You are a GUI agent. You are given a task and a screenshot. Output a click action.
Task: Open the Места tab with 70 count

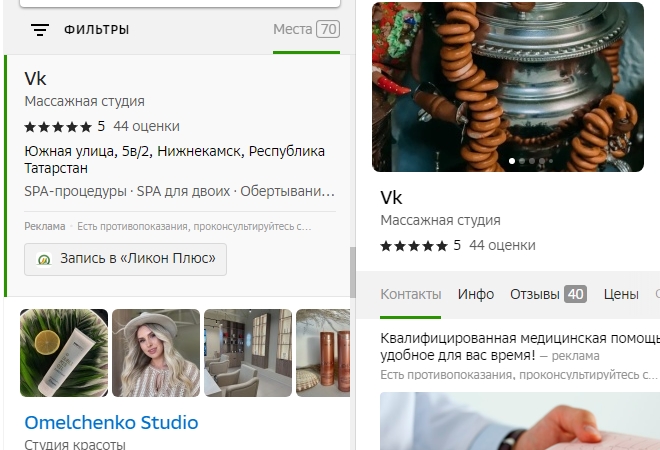(x=306, y=30)
